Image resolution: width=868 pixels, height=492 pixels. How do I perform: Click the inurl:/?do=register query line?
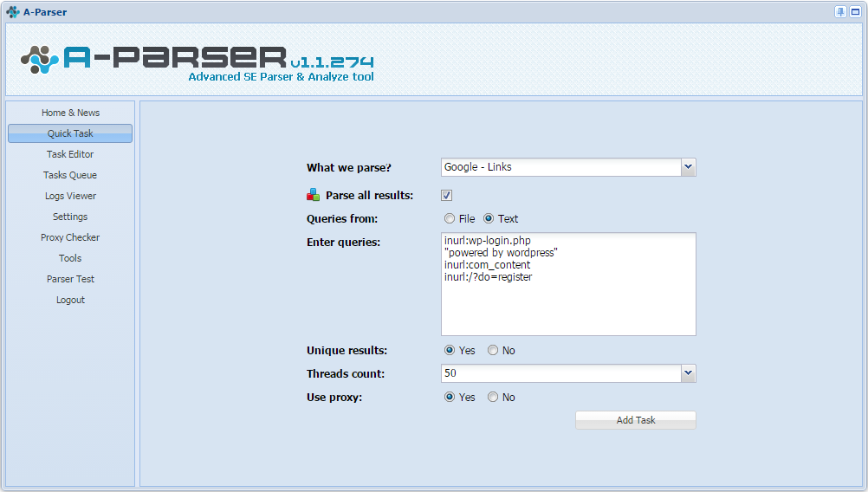(x=488, y=277)
